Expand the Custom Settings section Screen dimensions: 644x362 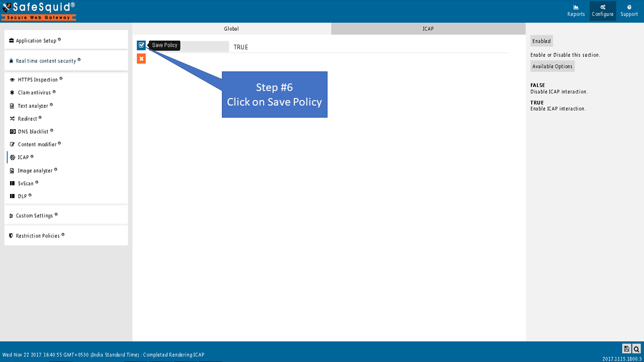tap(34, 216)
